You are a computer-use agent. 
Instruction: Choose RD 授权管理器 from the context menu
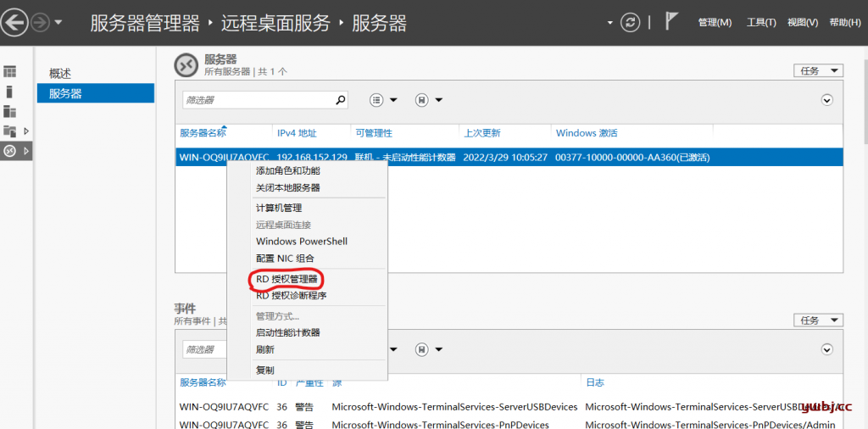(x=287, y=280)
